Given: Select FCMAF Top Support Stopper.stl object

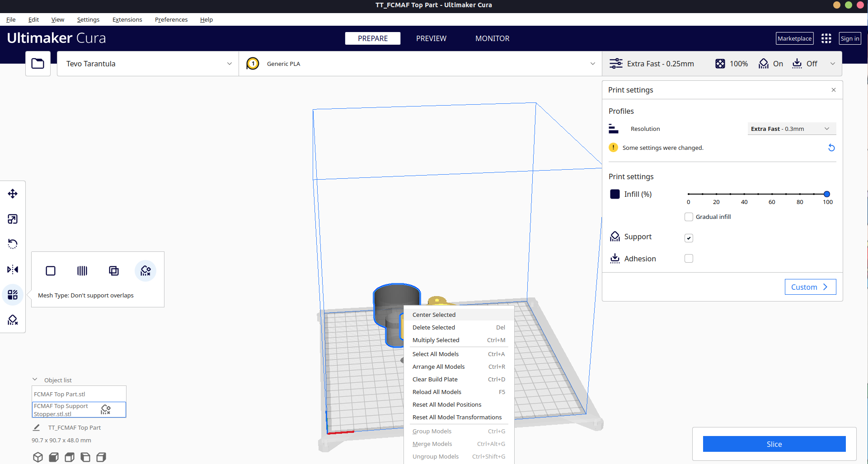Looking at the screenshot, I should (x=79, y=410).
